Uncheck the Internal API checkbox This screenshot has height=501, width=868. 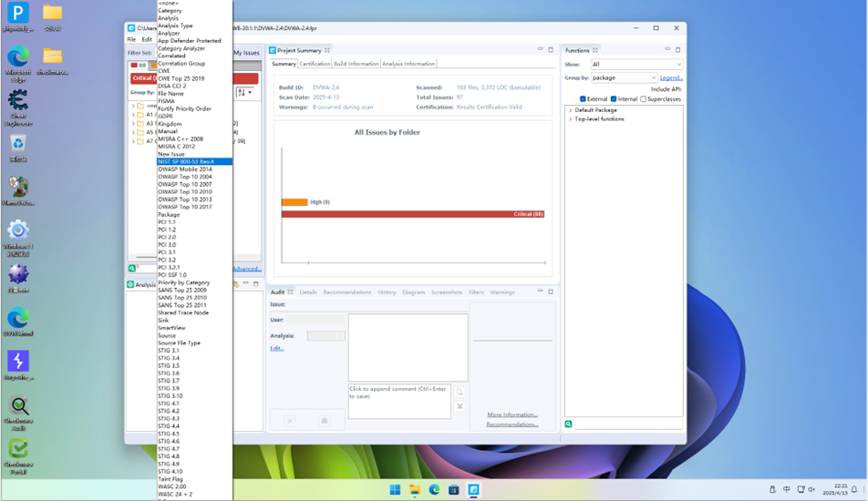coord(614,99)
